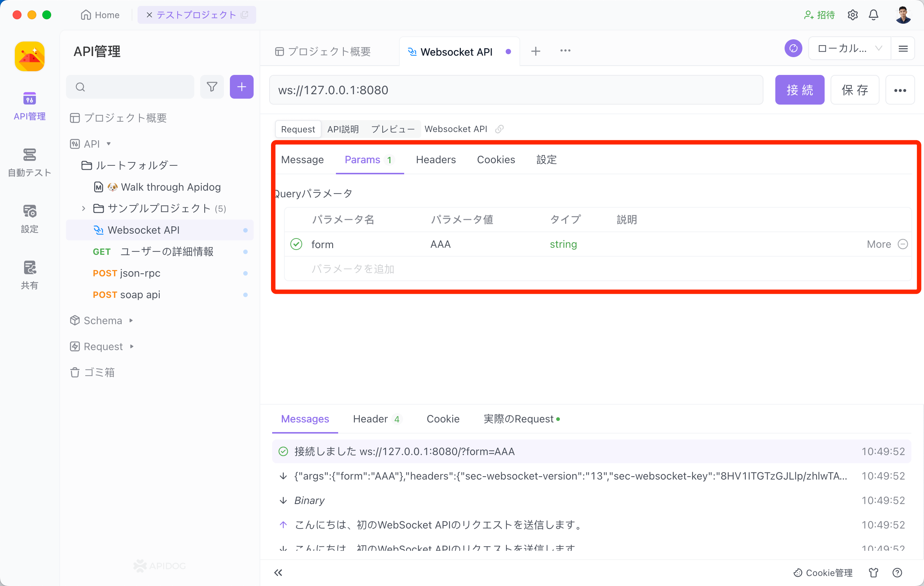
Task: Click More on the form parameter row
Action: [879, 244]
